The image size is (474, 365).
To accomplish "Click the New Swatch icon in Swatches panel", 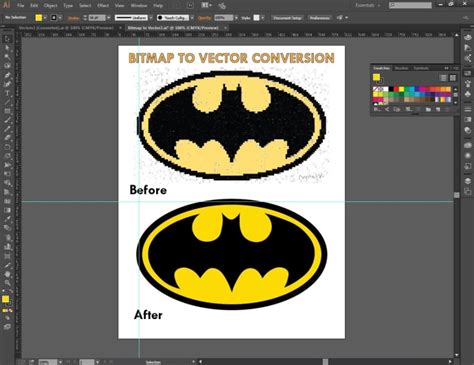I will click(438, 109).
